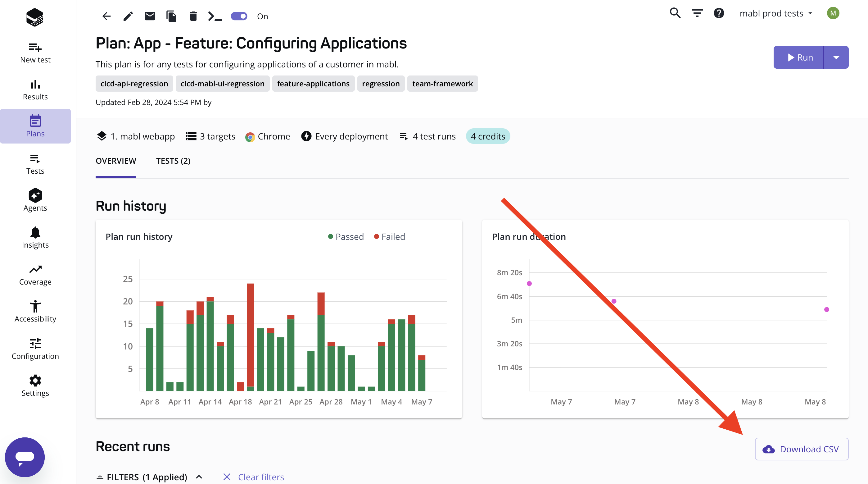Open the Tests section
This screenshot has width=868, height=484.
click(x=35, y=164)
